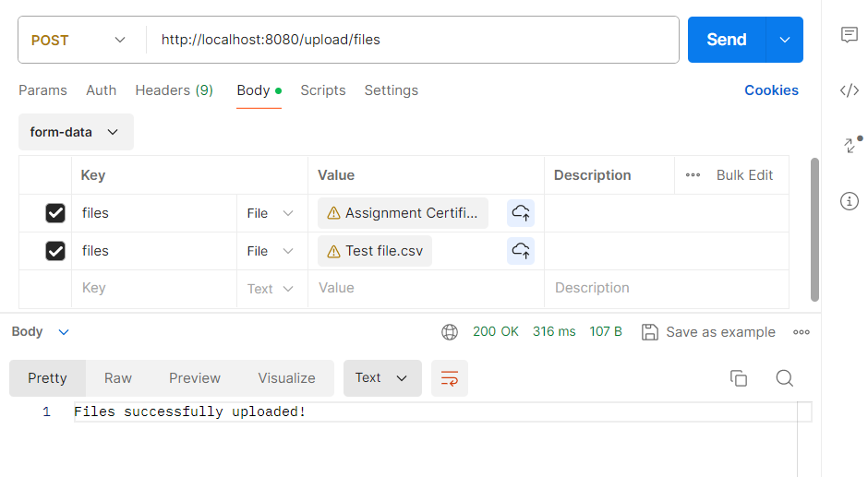The height and width of the screenshot is (477, 868).
Task: Open the Text response format dropdown
Action: click(x=381, y=378)
